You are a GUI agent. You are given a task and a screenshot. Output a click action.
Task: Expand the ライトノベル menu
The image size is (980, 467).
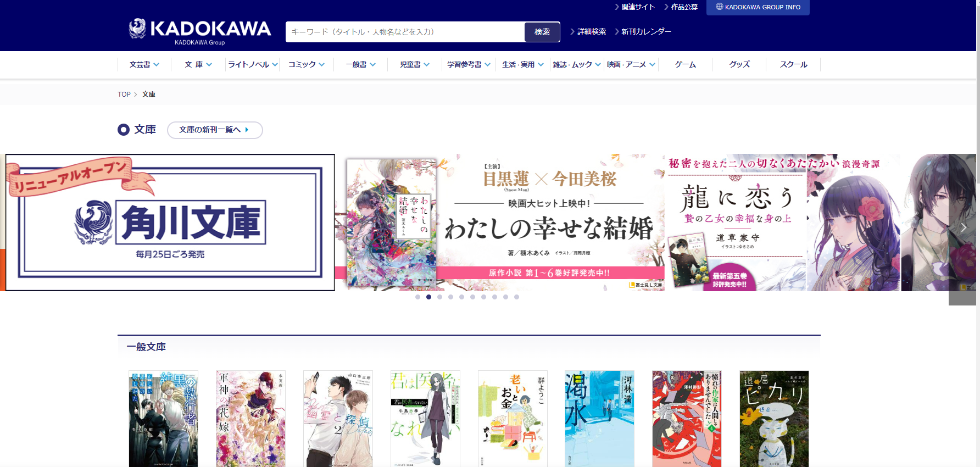(x=253, y=64)
